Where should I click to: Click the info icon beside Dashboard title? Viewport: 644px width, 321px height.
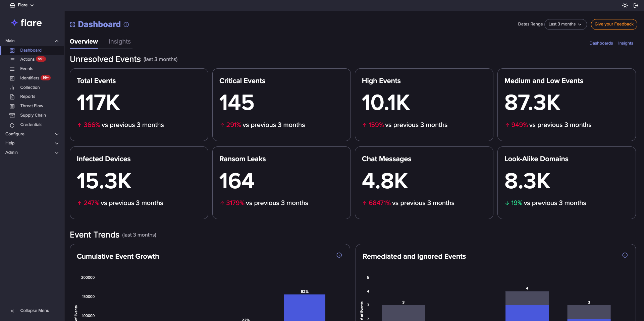pos(126,24)
